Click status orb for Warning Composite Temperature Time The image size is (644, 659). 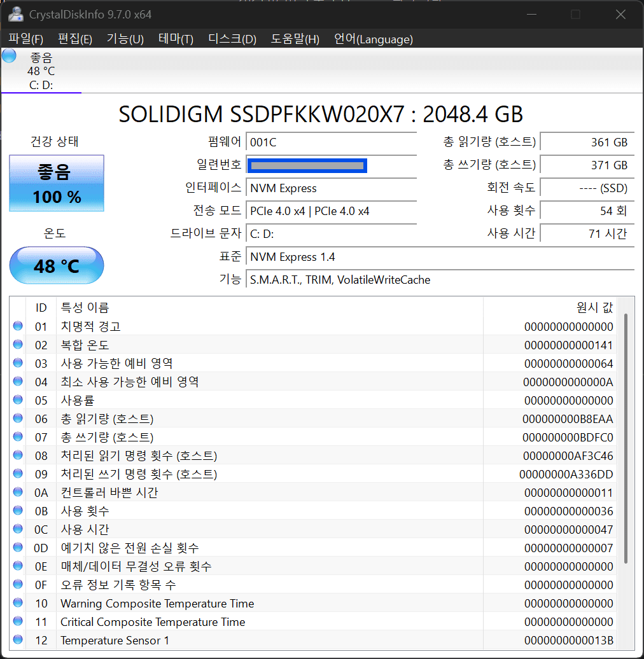pos(18,602)
